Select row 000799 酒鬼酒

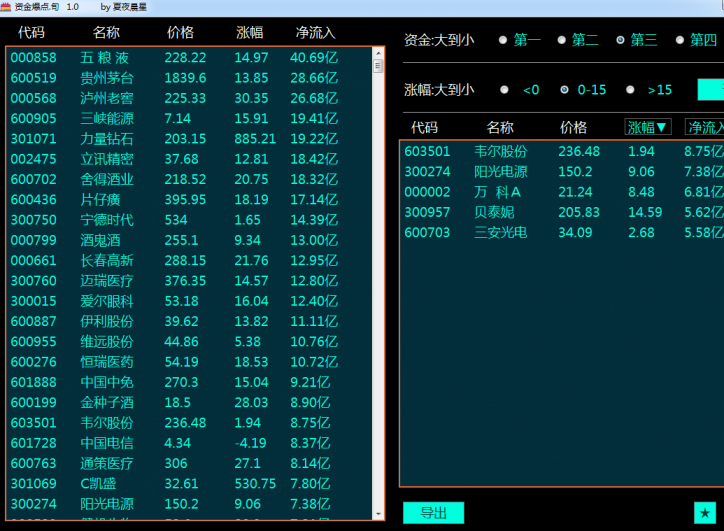[189, 241]
